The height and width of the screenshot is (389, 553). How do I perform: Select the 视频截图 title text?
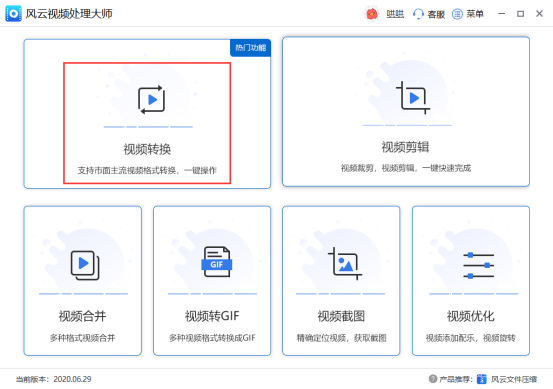point(341,316)
